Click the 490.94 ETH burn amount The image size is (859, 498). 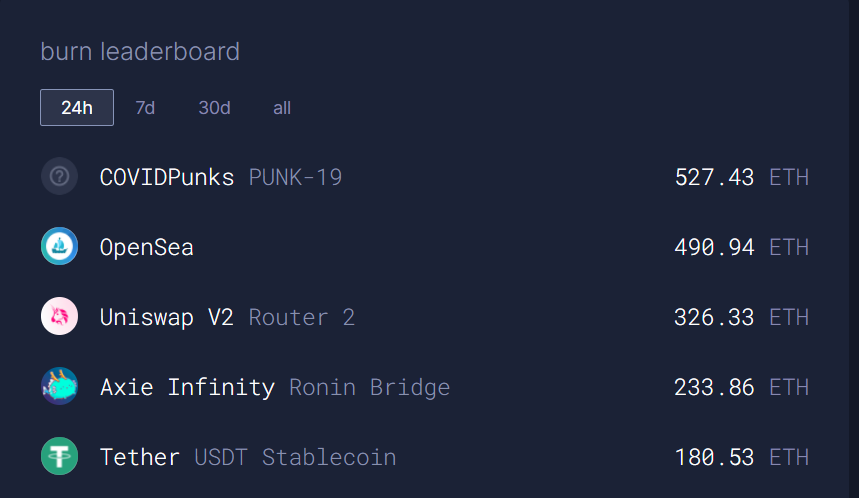741,248
